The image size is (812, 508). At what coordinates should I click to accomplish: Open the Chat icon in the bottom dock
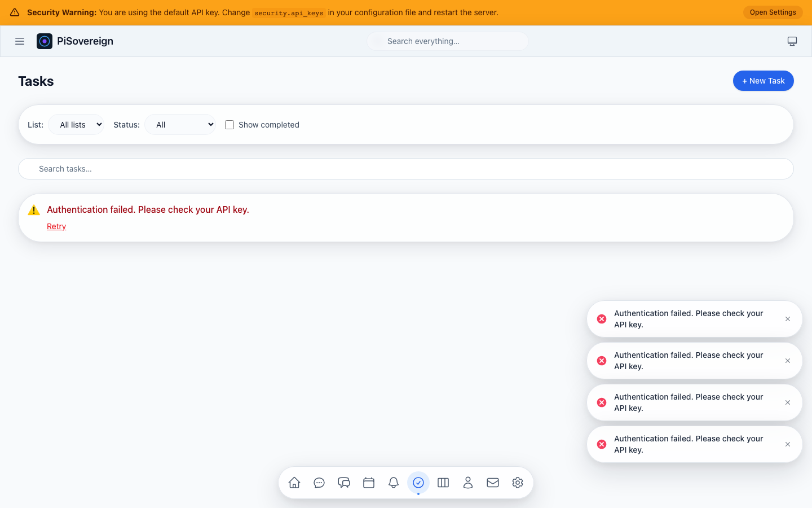tap(319, 483)
